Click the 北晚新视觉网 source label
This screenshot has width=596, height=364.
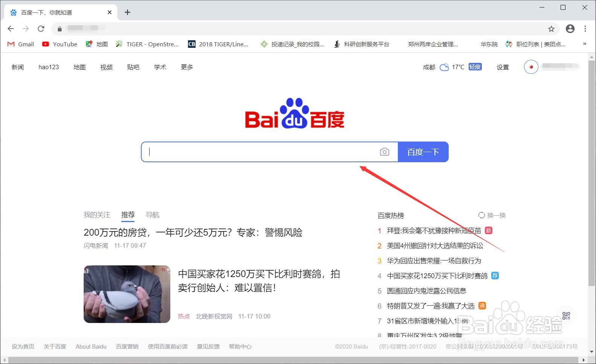click(x=214, y=316)
